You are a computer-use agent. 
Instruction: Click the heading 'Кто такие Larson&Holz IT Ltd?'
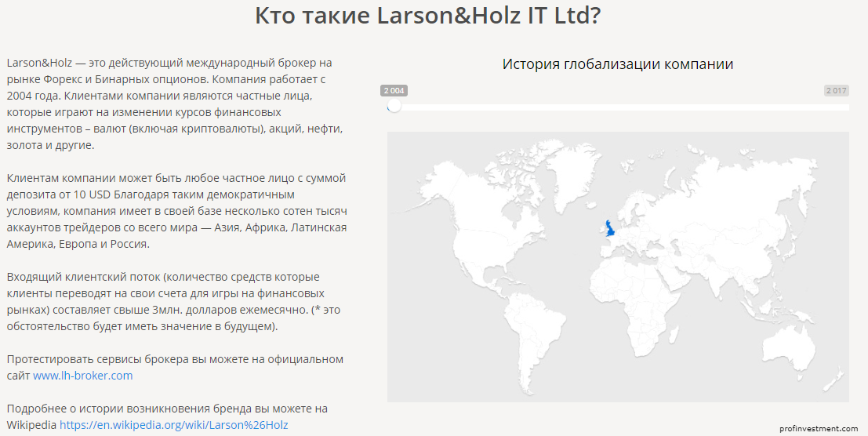coord(427,16)
